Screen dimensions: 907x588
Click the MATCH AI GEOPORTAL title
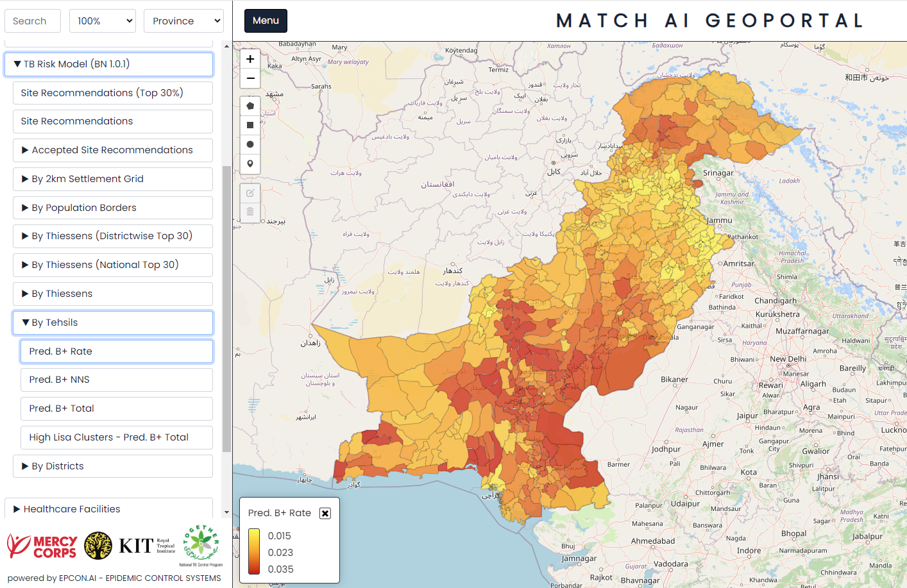(710, 21)
